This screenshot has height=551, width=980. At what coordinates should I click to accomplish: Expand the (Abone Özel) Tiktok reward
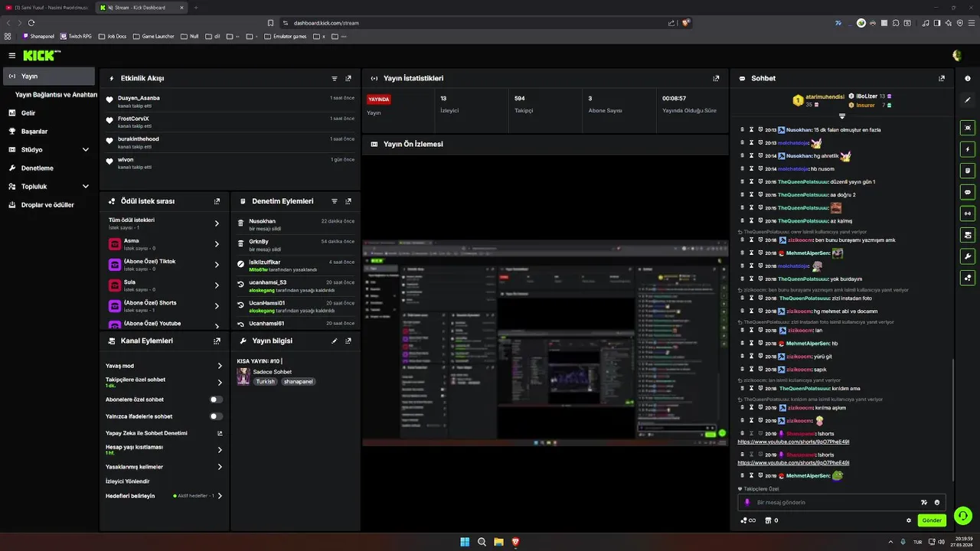point(217,265)
